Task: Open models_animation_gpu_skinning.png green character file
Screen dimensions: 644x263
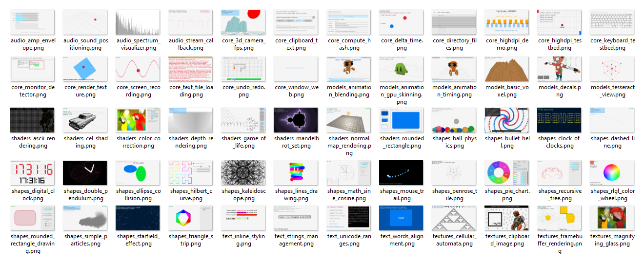Action: pos(401,69)
